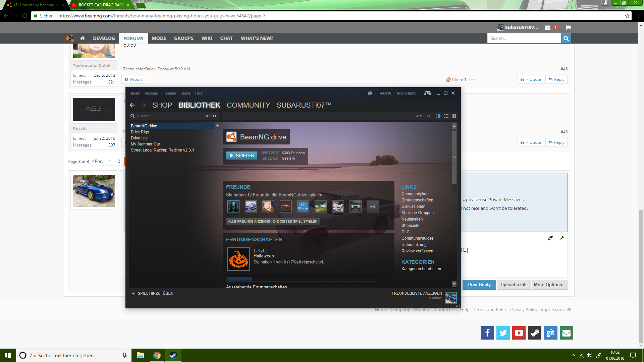Click Steam back navigation arrow
The height and width of the screenshot is (362, 644).
[132, 105]
